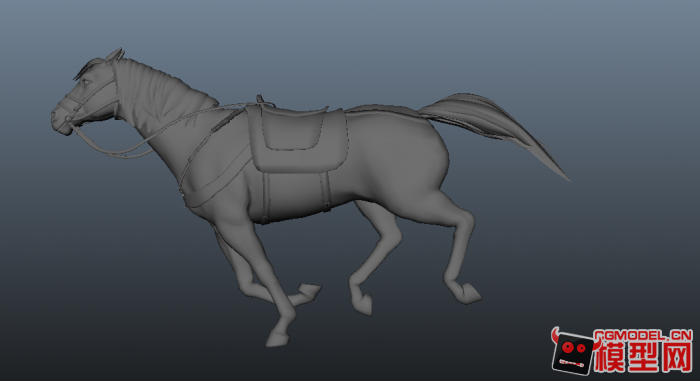
Task: Click the CGMODEL.CN watermark text
Action: [x=643, y=335]
